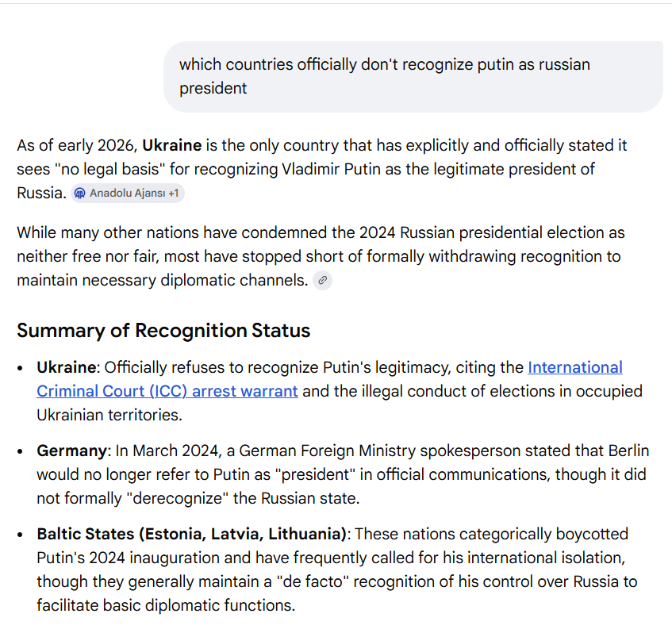Click the "+1" count in the source chip
This screenshot has width=672, height=629.
(x=172, y=194)
